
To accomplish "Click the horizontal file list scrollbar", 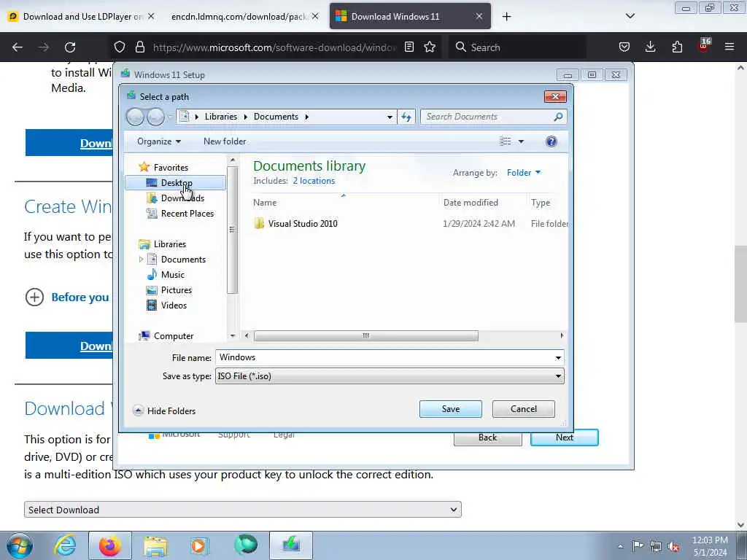I will (x=366, y=335).
